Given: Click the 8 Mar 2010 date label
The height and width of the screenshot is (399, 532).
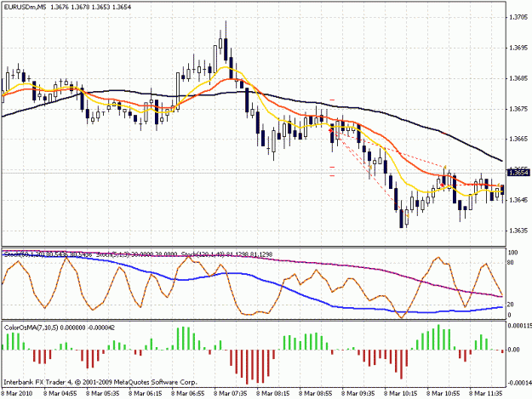Looking at the screenshot, I should (x=17, y=393).
